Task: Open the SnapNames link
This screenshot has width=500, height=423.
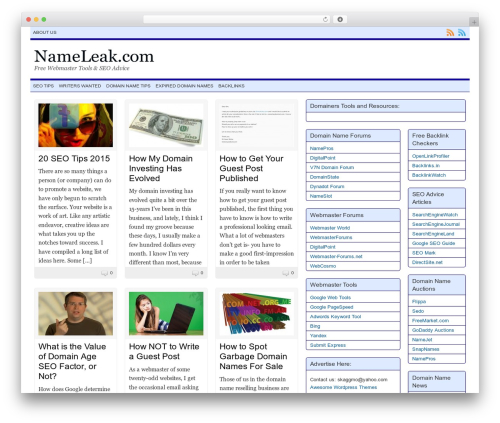Action: click(426, 349)
